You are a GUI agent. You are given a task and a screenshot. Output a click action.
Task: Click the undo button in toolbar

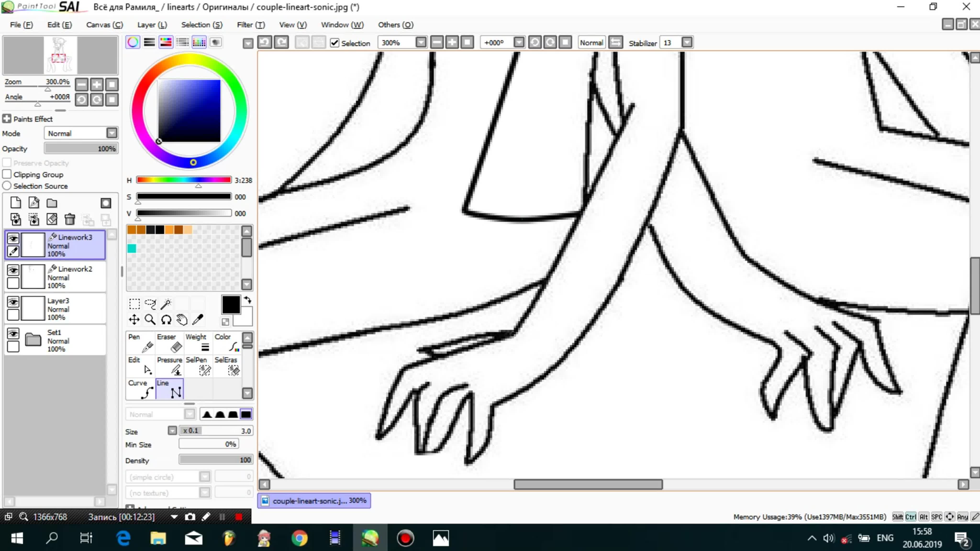click(x=265, y=42)
